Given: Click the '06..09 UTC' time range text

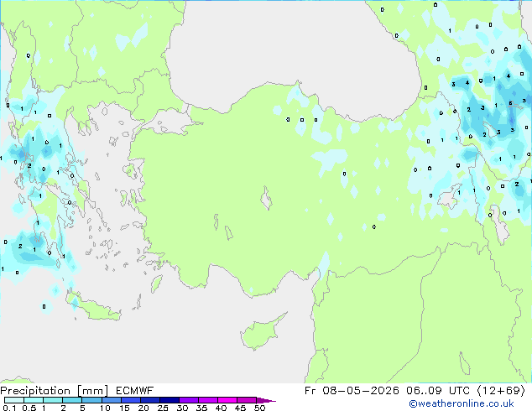Looking at the screenshot, I should click(438, 391).
